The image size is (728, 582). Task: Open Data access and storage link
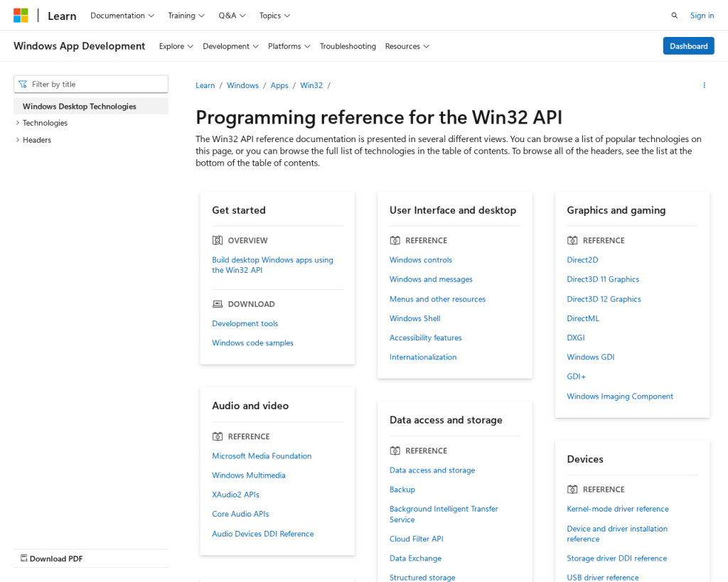[432, 470]
